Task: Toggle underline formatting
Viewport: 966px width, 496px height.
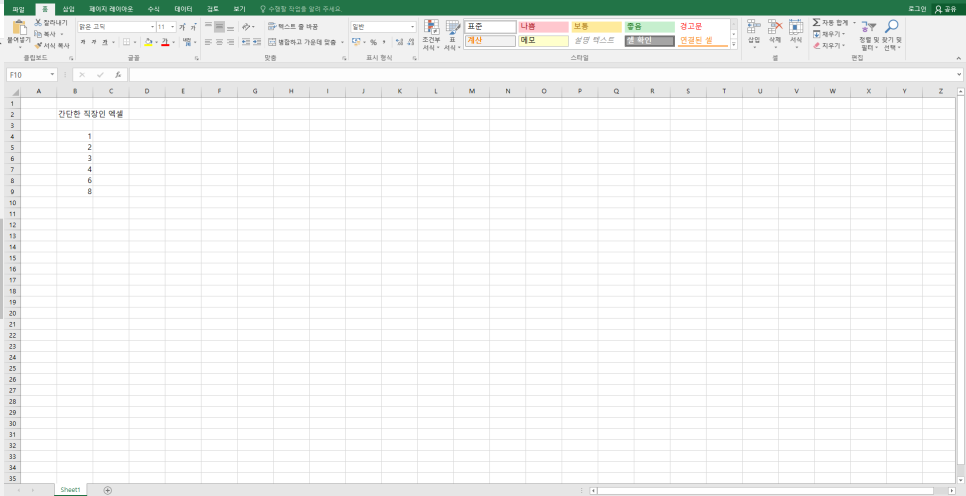Action: (105, 42)
